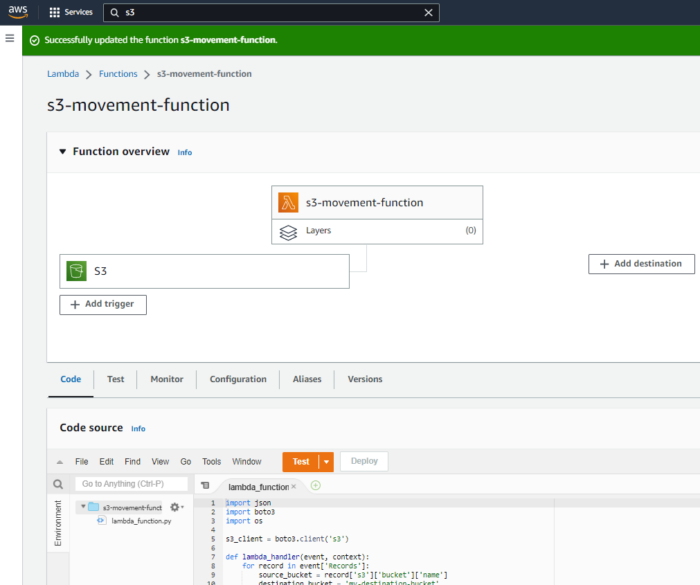Open the Go menu in editor
This screenshot has width=700, height=585.
(x=186, y=462)
